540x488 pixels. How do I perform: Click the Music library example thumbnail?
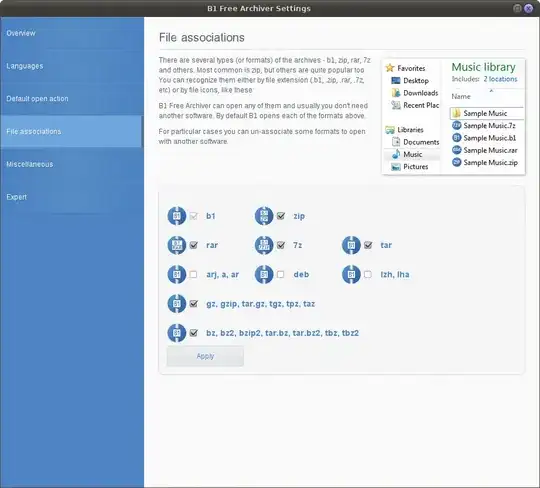coord(454,117)
